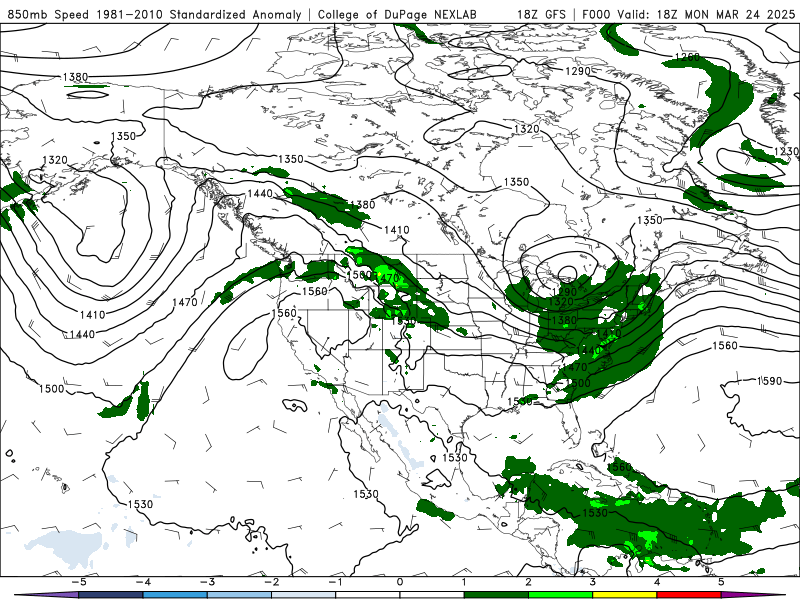Click the '1260' contour label
Screen dimensions: 800x600
[x=687, y=57]
